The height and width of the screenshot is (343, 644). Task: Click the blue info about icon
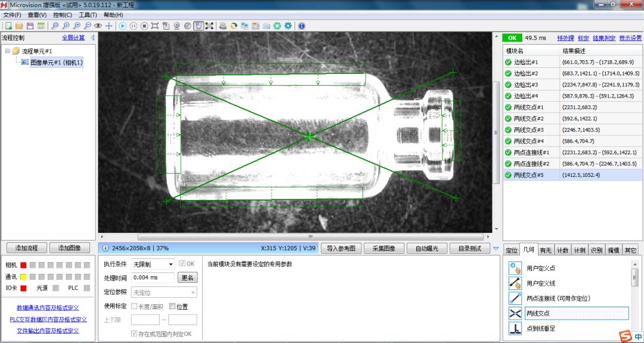coord(302,26)
